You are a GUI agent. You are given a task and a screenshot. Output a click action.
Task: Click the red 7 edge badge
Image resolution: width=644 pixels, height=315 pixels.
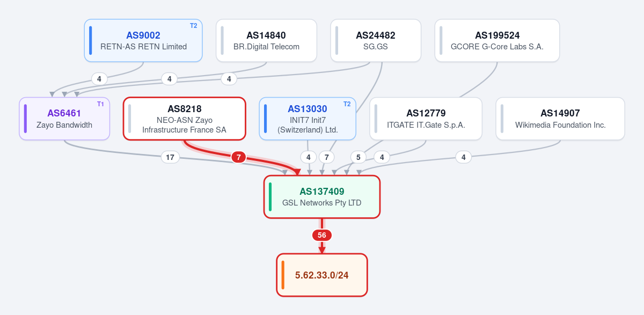click(x=239, y=157)
